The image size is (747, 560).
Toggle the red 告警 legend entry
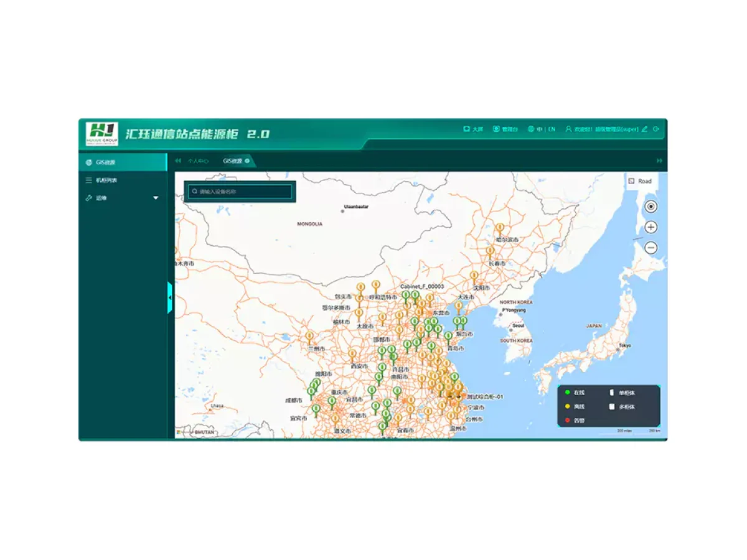(x=575, y=421)
